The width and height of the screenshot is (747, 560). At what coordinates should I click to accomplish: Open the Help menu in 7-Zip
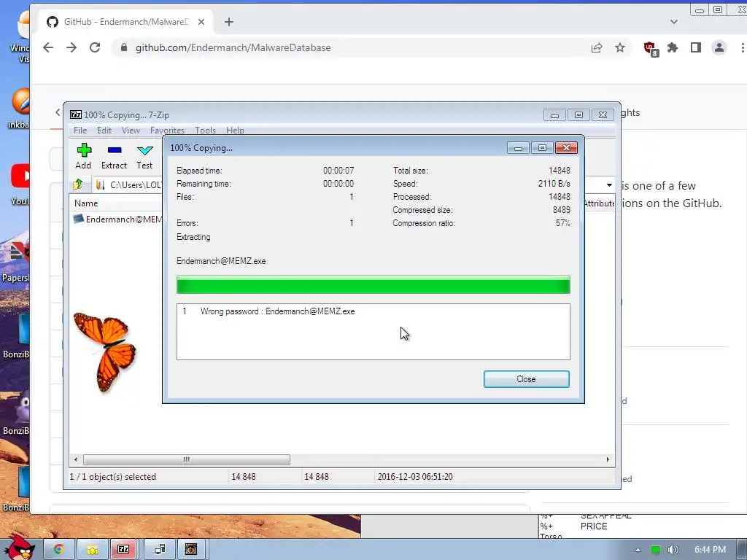pyautogui.click(x=235, y=130)
